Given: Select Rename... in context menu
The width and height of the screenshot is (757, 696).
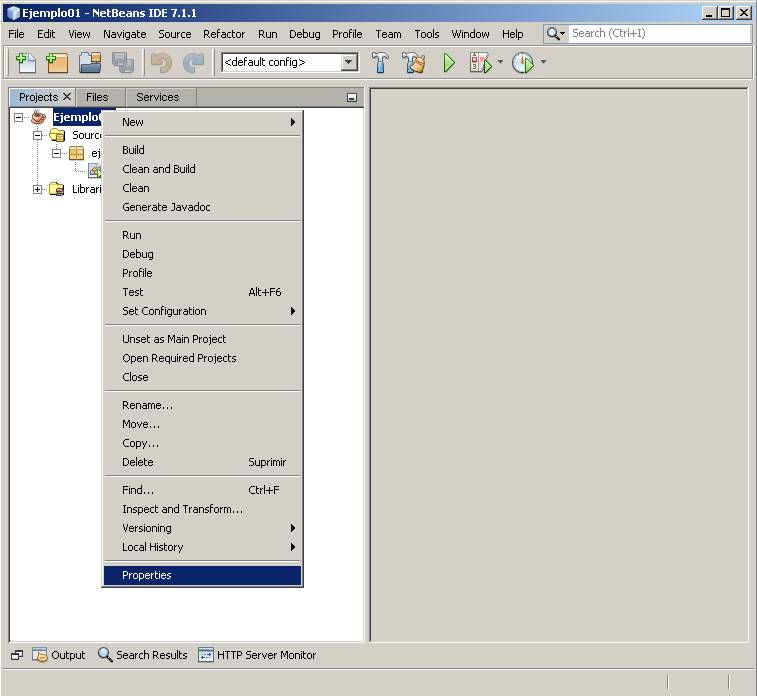Looking at the screenshot, I should click(202, 405).
